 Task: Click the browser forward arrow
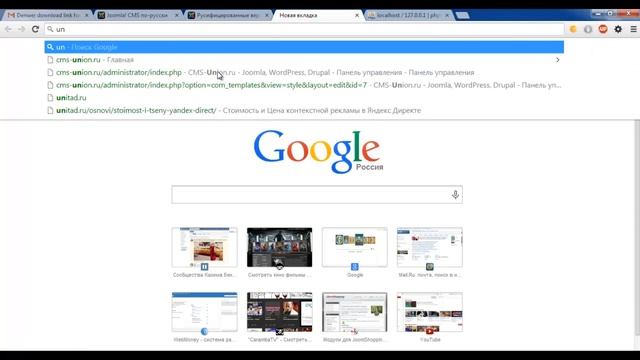click(22, 29)
